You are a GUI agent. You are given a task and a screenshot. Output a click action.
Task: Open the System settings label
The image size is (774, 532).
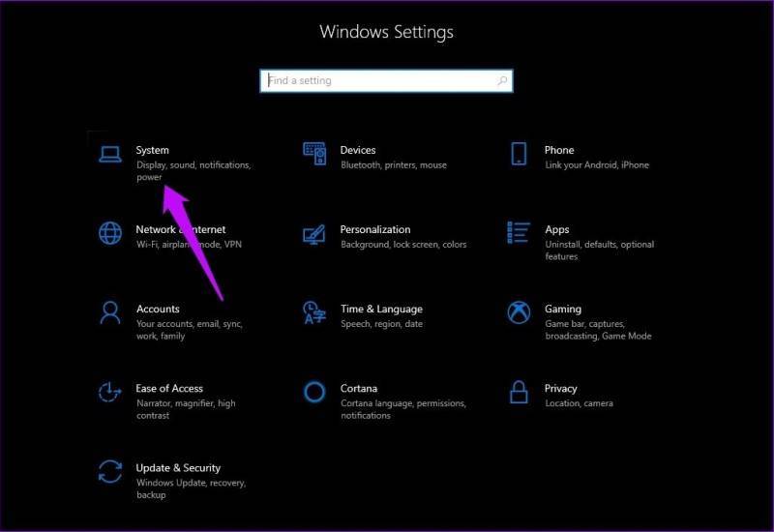153,150
